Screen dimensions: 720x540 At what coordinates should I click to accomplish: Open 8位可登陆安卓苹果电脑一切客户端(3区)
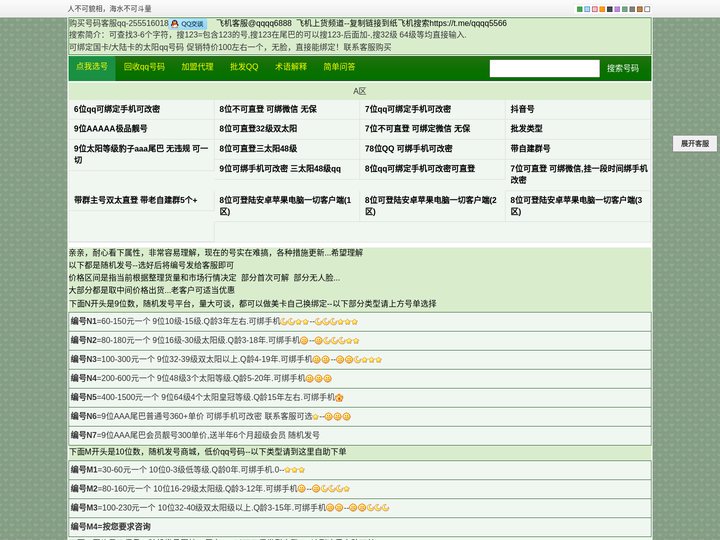pyautogui.click(x=576, y=206)
